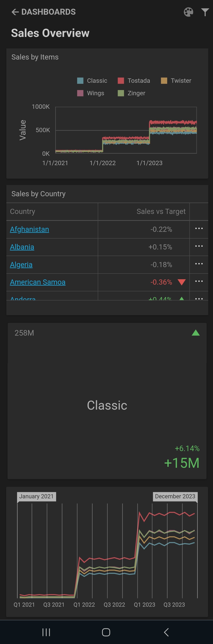Open the more options menu for Afghanistan

pyautogui.click(x=199, y=228)
